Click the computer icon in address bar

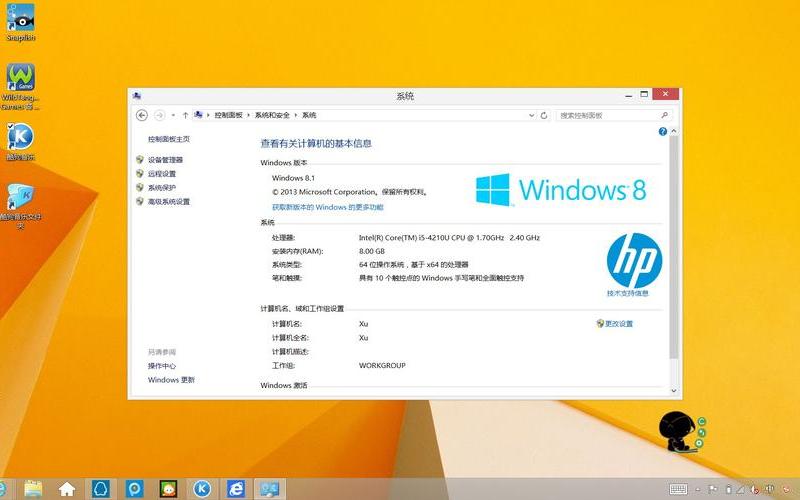click(198, 115)
